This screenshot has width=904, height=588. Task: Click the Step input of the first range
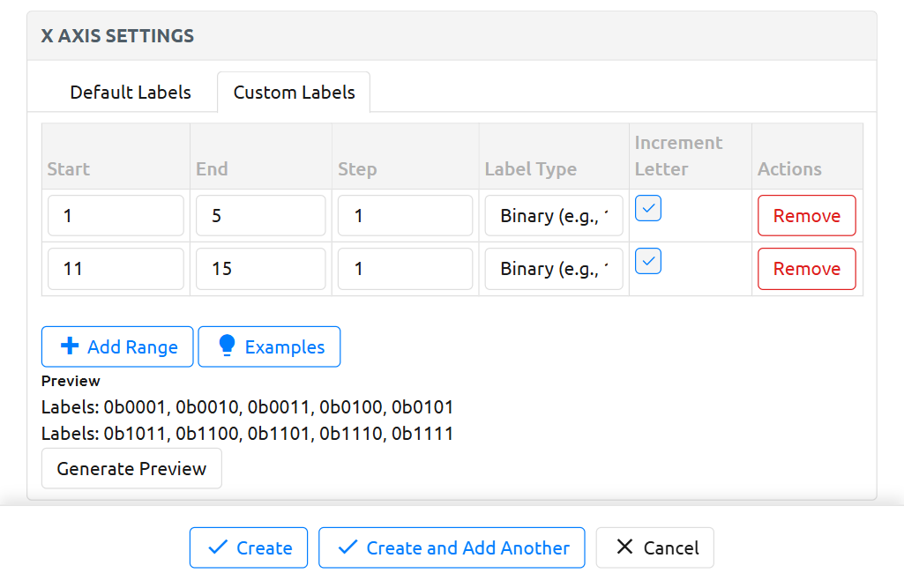pyautogui.click(x=405, y=215)
